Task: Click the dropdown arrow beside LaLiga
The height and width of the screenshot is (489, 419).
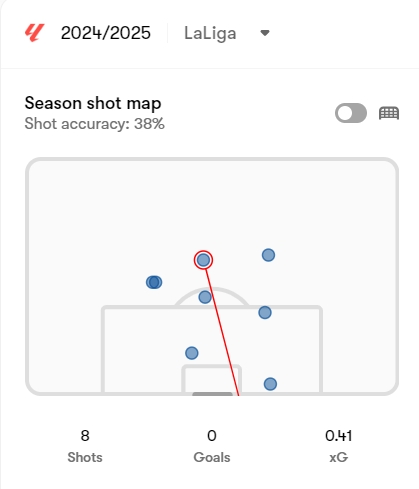Action: (265, 33)
